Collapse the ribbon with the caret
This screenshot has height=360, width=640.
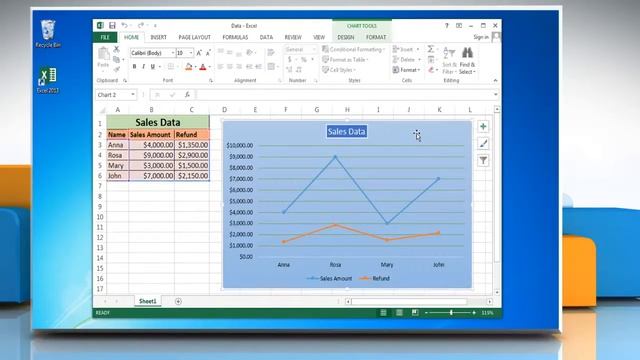point(495,80)
